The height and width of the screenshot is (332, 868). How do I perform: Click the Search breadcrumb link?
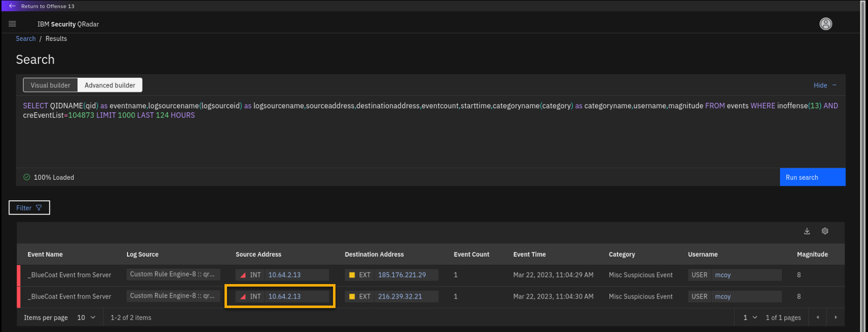(25, 38)
